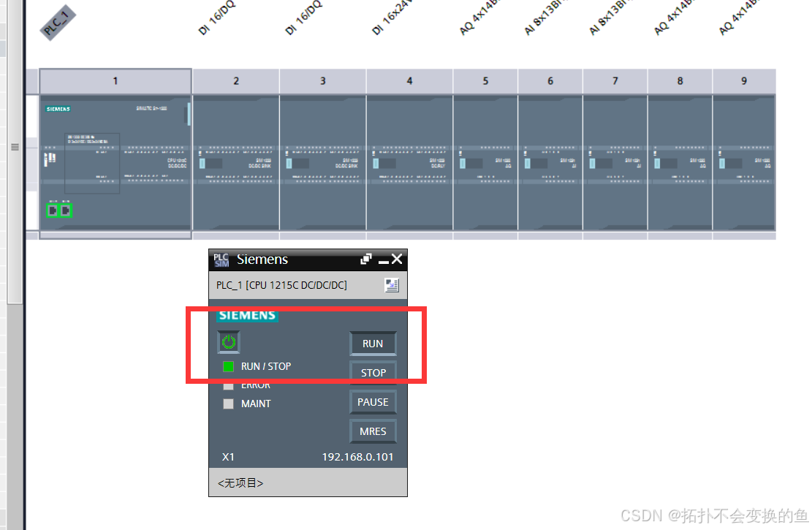Viewport: 812px width, 530px height.
Task: Click PLC_1 [CPU 1215C DC/DC/DC] text
Action: [281, 285]
